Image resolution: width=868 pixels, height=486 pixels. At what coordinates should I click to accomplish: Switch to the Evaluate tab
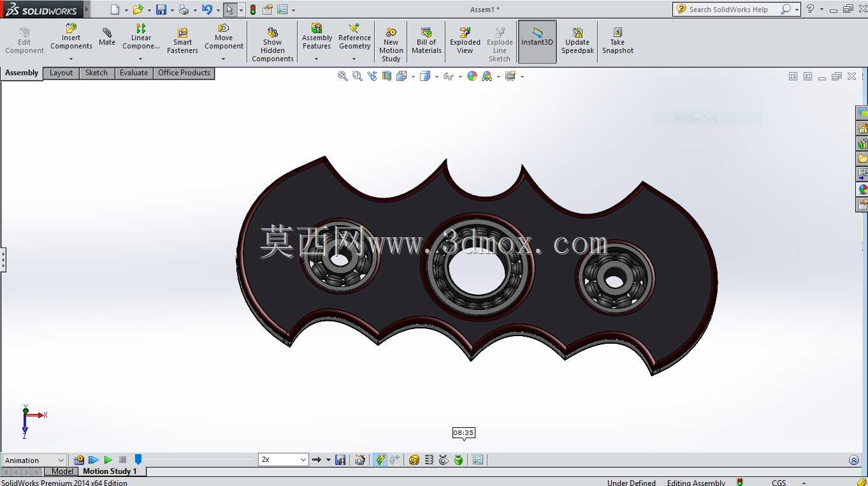134,73
